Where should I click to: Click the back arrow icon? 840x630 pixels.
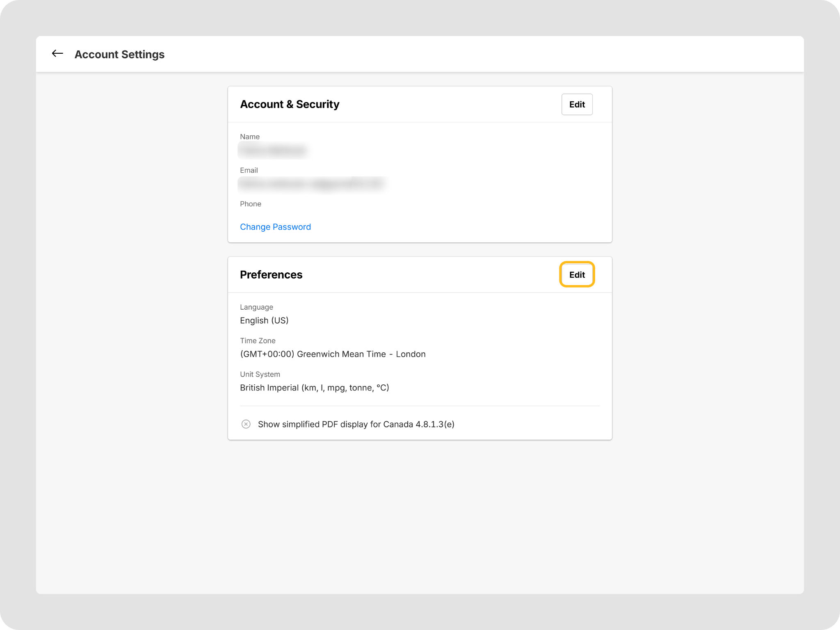click(x=57, y=54)
